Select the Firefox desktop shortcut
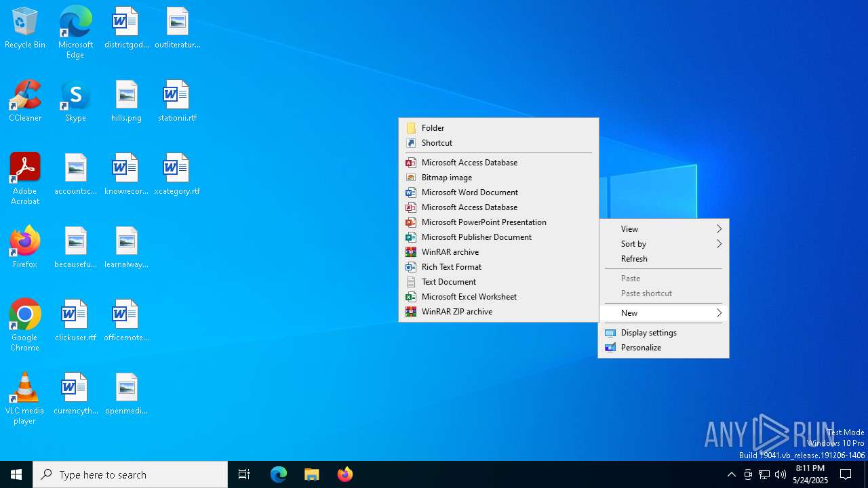The height and width of the screenshot is (488, 868). point(25,247)
